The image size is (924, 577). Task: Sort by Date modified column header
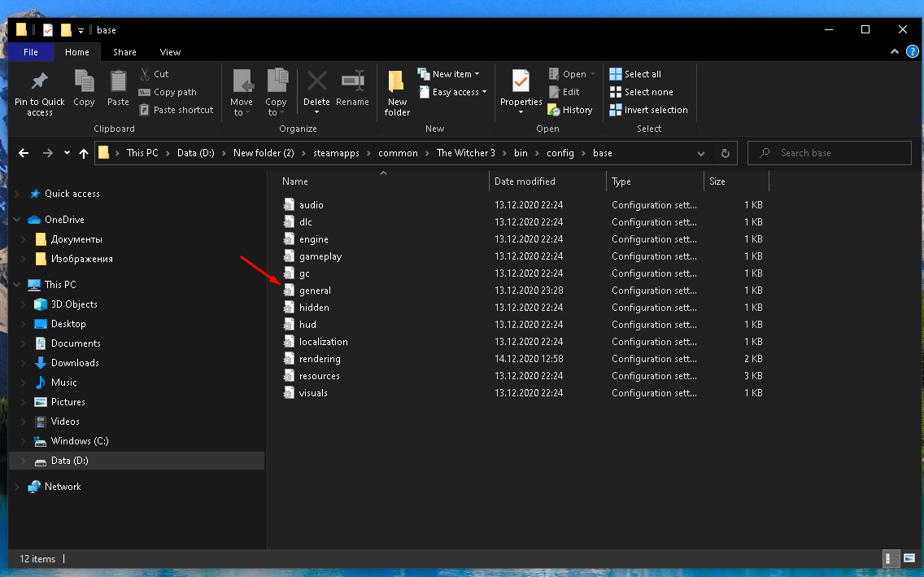click(547, 181)
